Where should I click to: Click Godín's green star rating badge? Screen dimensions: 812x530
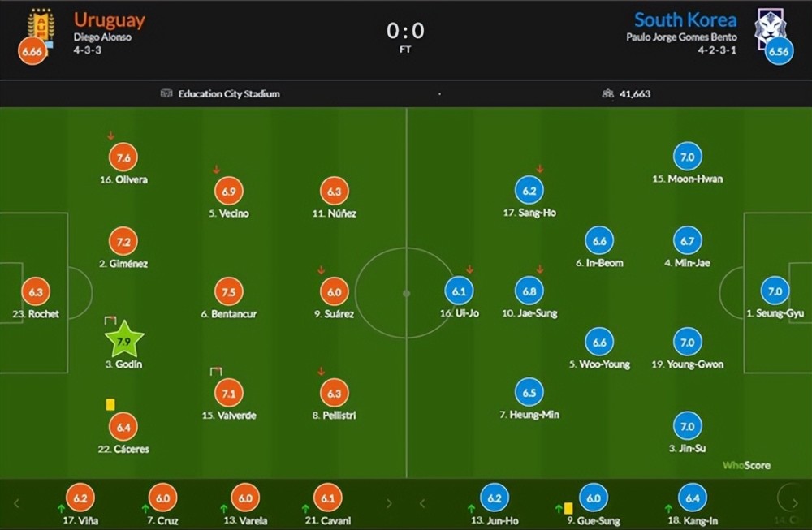coord(123,341)
